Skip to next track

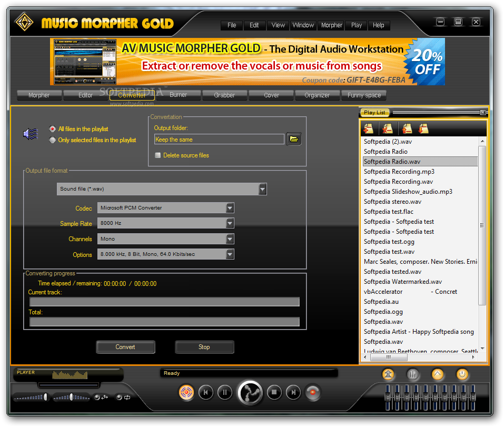tap(293, 392)
